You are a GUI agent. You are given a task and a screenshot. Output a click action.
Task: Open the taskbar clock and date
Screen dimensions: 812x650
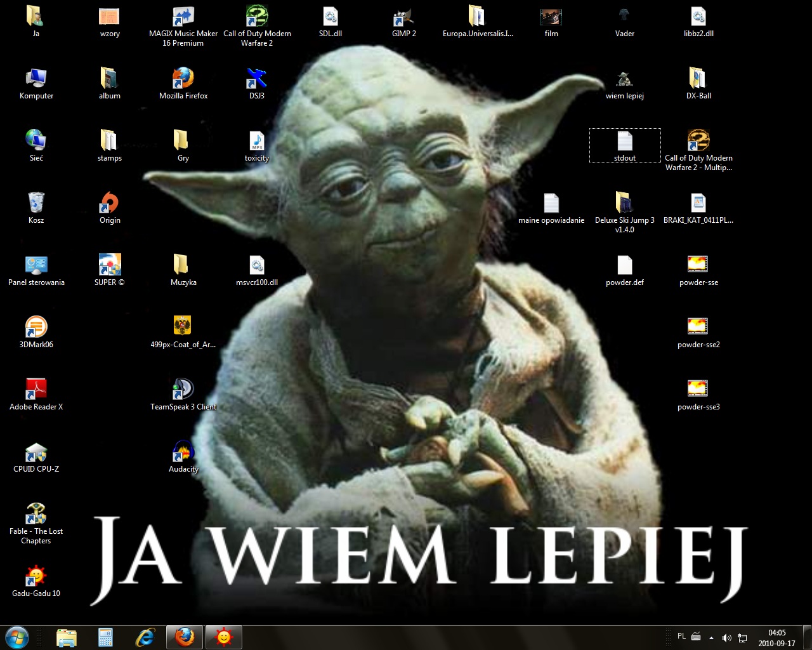pos(776,637)
